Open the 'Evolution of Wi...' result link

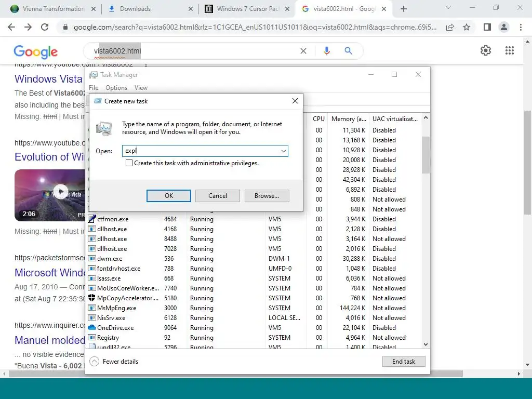coord(49,157)
